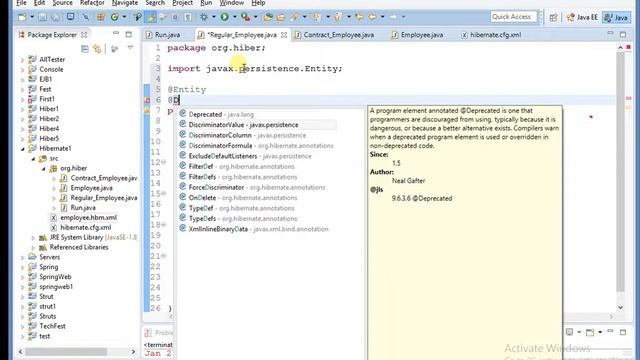Screen dimensions: 640x360
Task: Open the Debug button dropdown arrow
Action: [213, 17]
